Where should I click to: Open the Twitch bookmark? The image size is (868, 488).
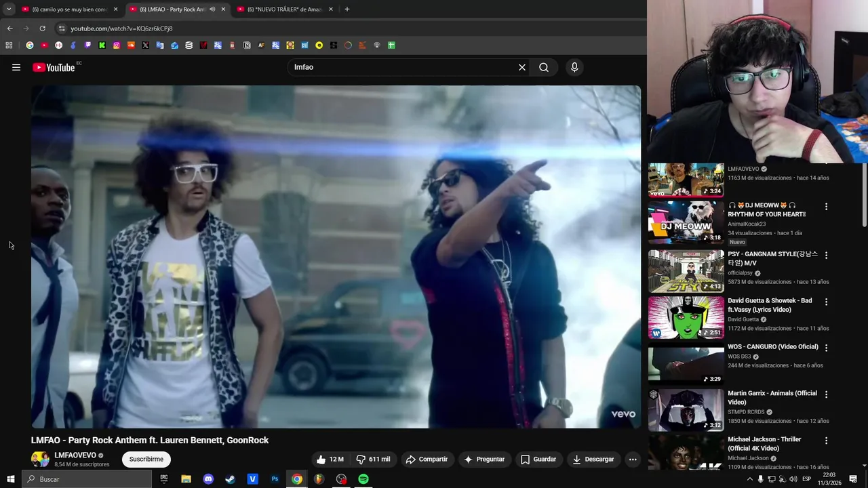point(87,45)
